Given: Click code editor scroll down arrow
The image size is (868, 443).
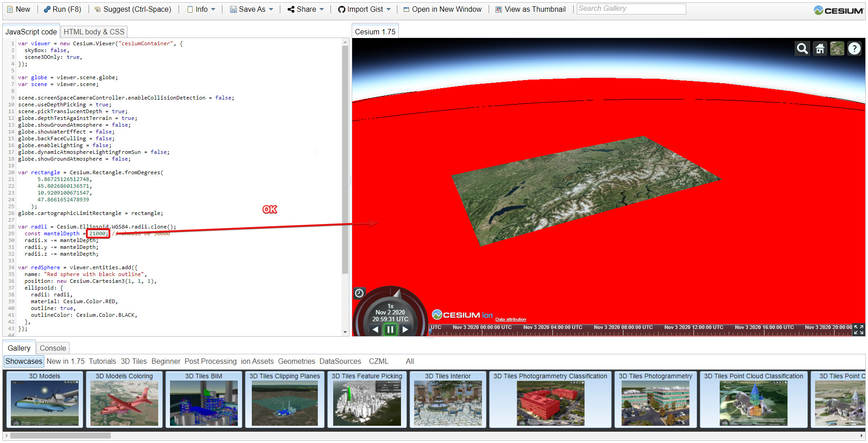Looking at the screenshot, I should click(345, 332).
